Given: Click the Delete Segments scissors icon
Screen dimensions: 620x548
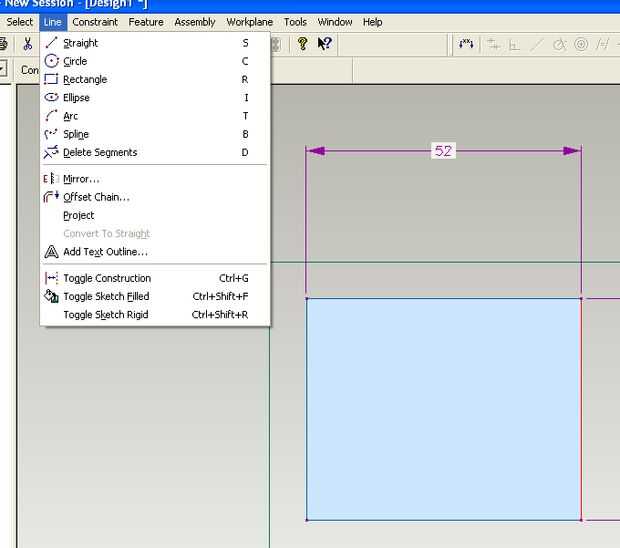Looking at the screenshot, I should tap(51, 152).
